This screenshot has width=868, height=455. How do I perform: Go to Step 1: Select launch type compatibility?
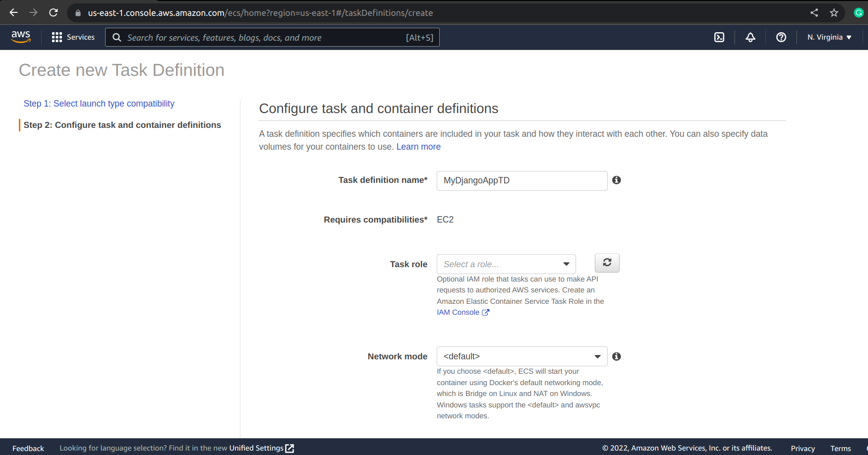tap(99, 104)
